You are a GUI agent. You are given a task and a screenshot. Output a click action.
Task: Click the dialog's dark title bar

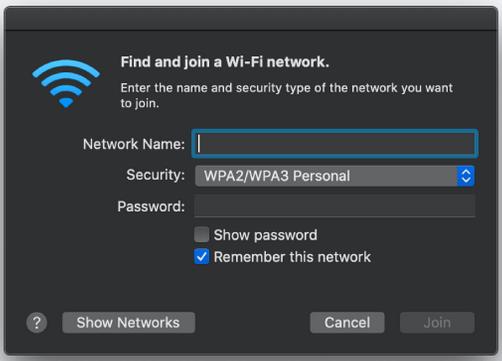click(x=251, y=18)
